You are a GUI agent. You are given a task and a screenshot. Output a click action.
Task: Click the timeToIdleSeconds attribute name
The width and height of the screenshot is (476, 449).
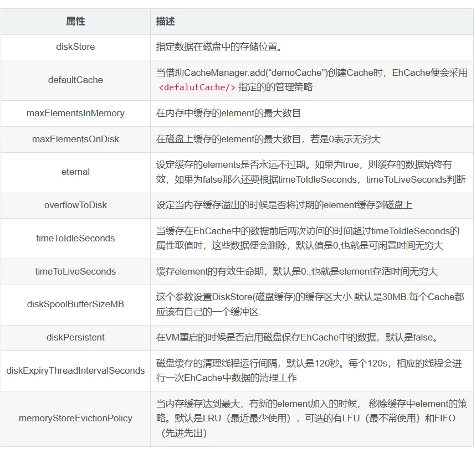(x=75, y=239)
